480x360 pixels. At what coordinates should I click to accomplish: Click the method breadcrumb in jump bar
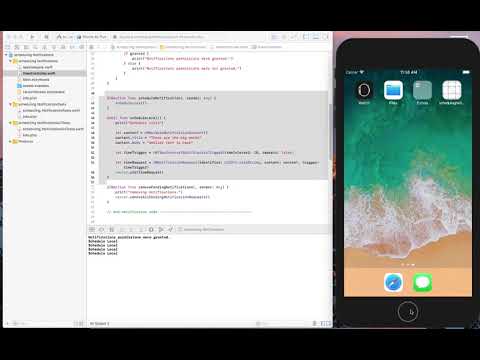268,47
